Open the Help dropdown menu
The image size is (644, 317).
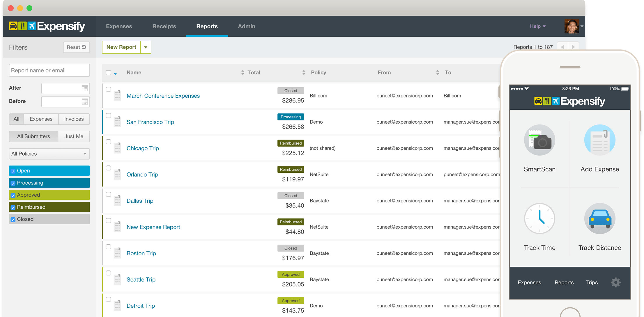537,26
